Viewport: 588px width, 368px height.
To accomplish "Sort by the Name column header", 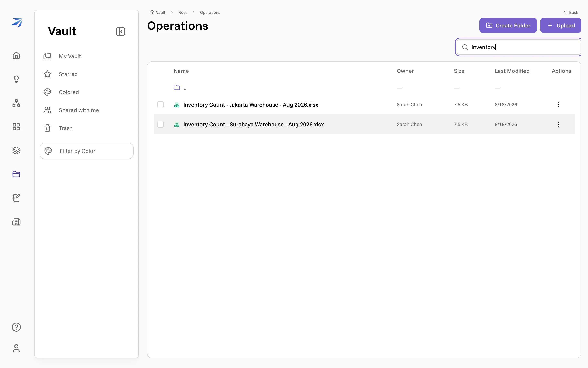I will [x=181, y=71].
